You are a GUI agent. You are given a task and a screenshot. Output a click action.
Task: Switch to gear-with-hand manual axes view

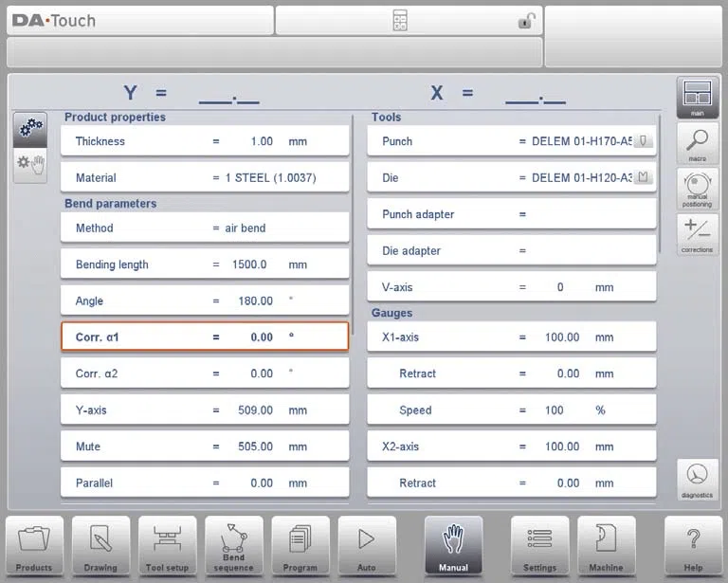pyautogui.click(x=30, y=165)
